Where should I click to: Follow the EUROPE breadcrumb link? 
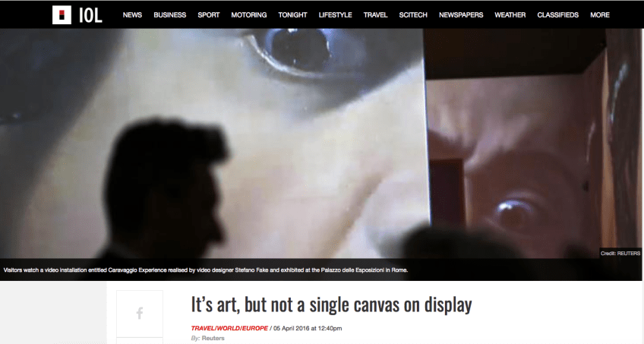[255, 328]
